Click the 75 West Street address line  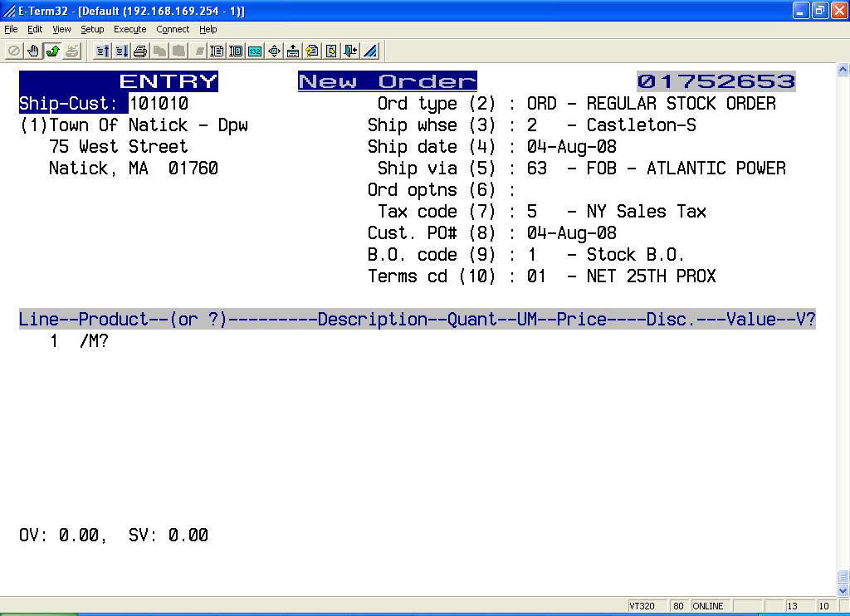(x=118, y=147)
